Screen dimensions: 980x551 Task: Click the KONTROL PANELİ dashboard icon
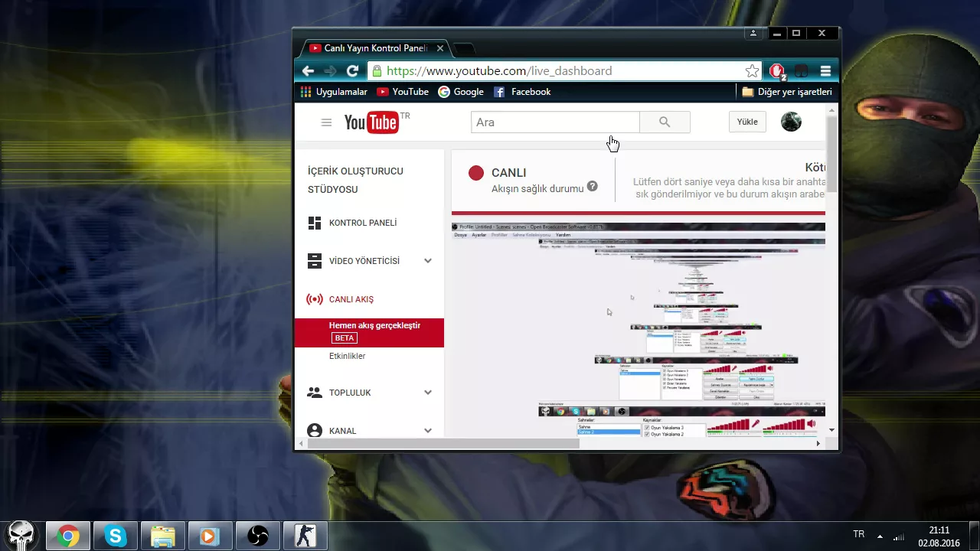(x=314, y=223)
